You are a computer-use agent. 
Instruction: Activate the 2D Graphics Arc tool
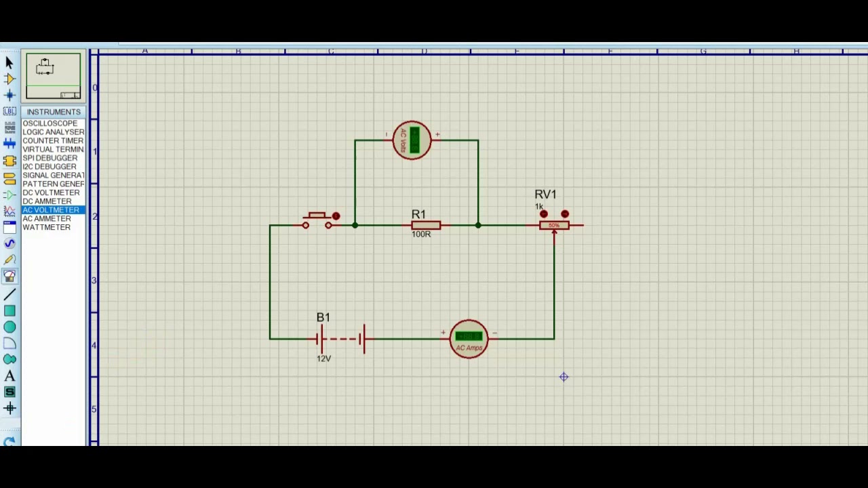pos(9,344)
